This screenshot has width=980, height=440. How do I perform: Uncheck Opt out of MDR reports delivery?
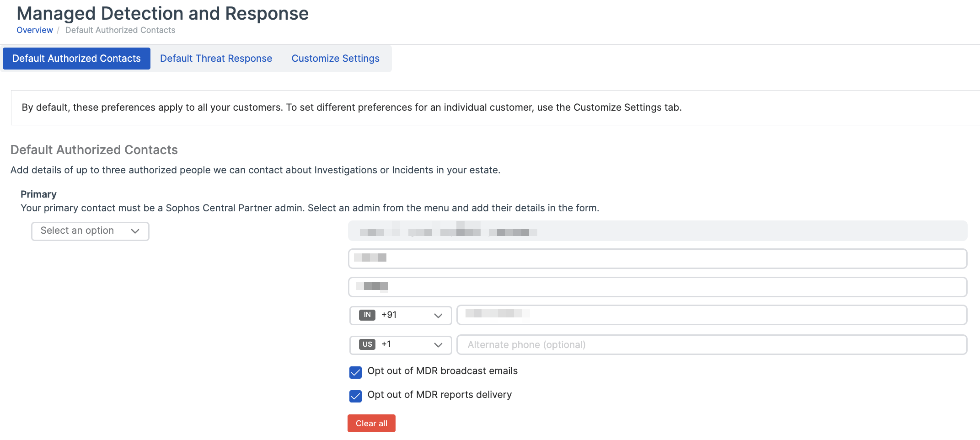click(355, 396)
